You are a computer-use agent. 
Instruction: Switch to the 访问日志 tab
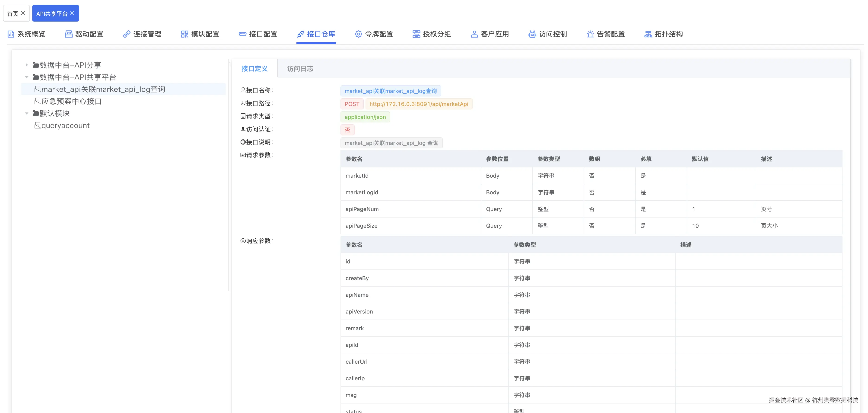pyautogui.click(x=300, y=69)
